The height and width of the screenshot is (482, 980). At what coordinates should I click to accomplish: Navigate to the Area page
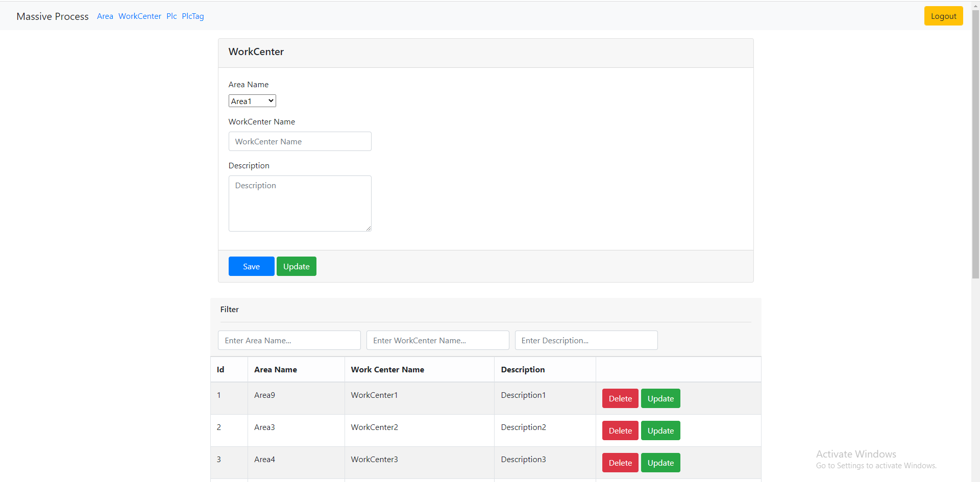[x=105, y=16]
